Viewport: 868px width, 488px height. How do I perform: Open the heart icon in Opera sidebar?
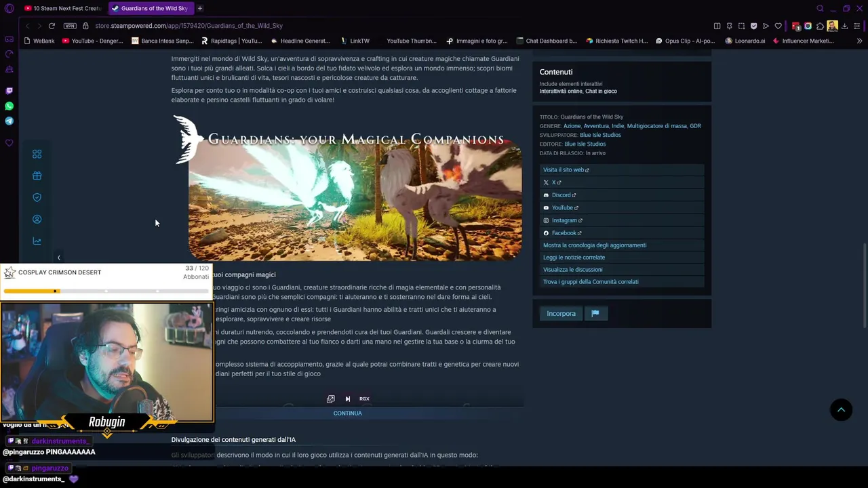pos(9,143)
